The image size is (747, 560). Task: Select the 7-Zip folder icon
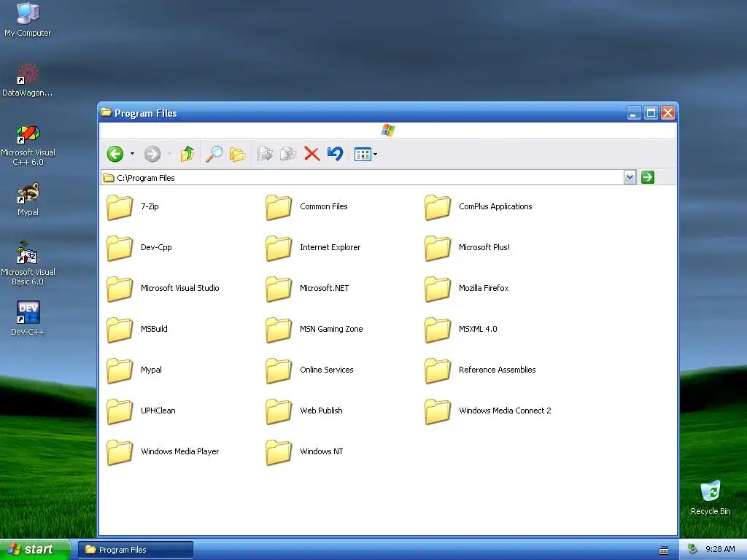click(x=120, y=207)
